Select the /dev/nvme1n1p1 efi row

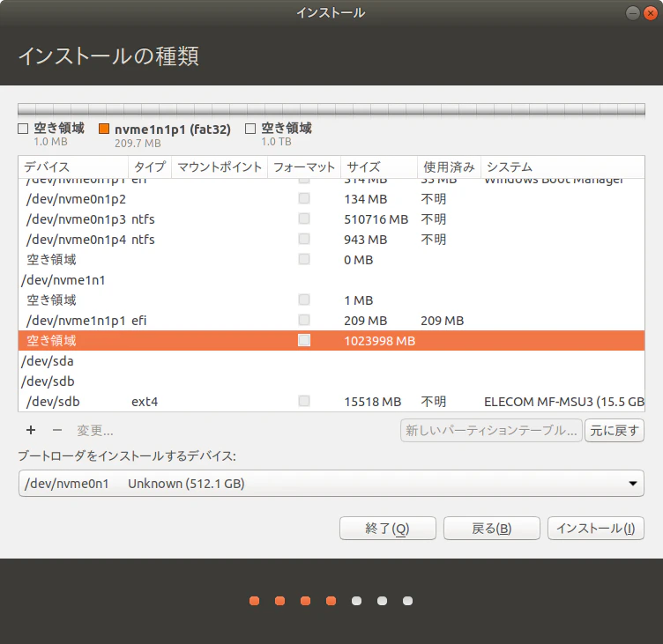coord(331,321)
